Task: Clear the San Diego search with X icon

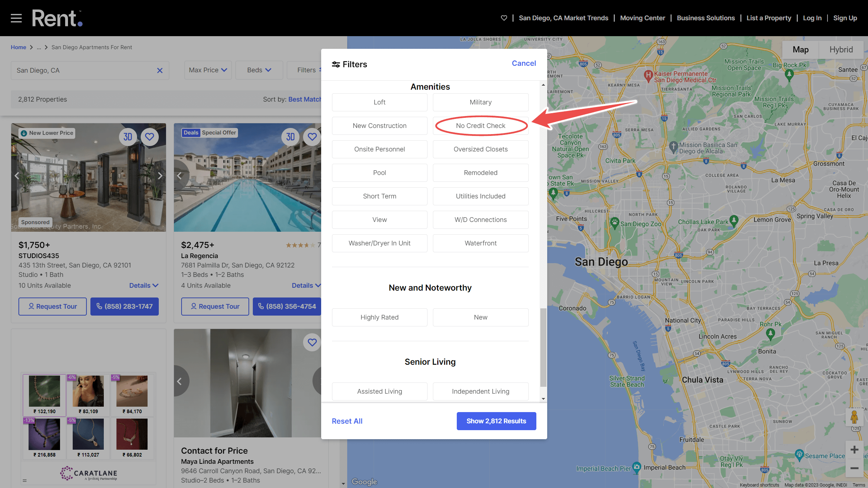Action: point(159,70)
